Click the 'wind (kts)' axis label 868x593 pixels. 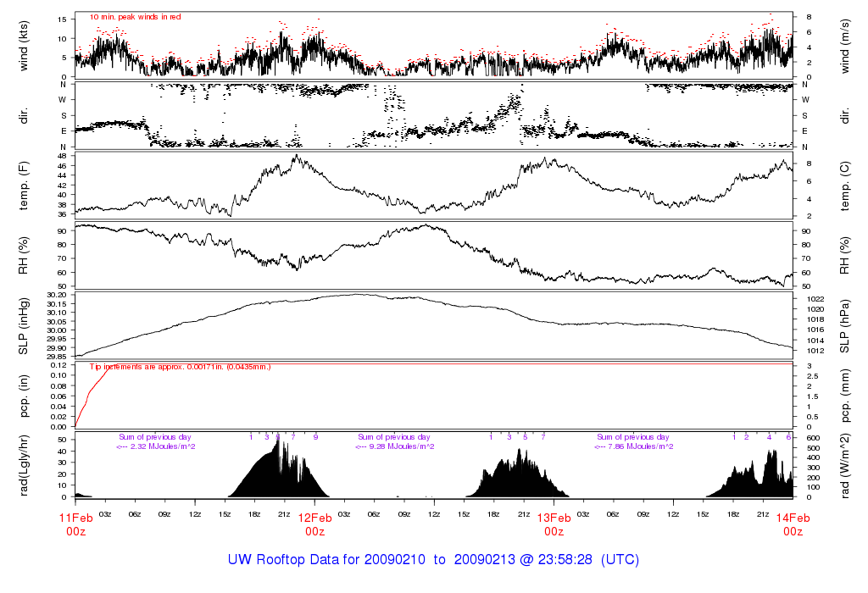[x=23, y=47]
